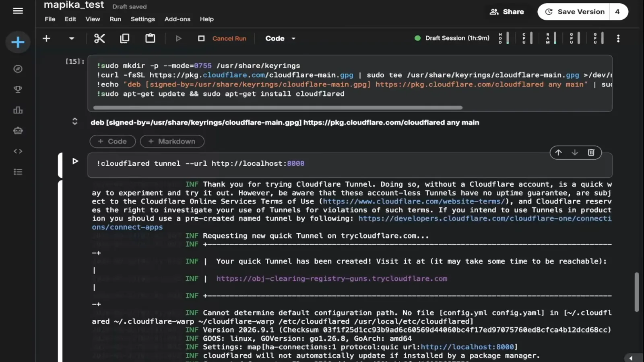
Task: Open the hamburger navigation menu
Action: 18,11
